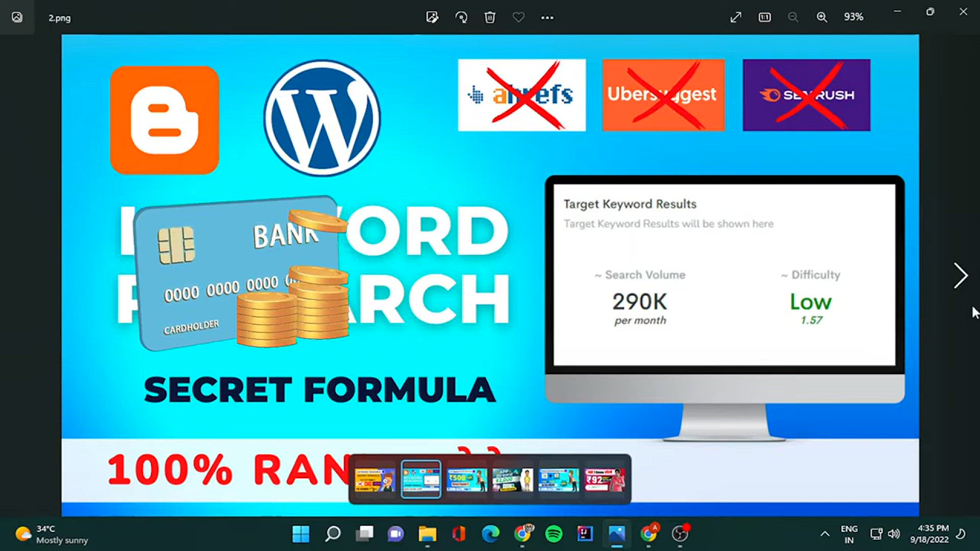Screen dimensions: 980x551
Task: Zoom out with the minus magnifier
Action: pos(793,17)
